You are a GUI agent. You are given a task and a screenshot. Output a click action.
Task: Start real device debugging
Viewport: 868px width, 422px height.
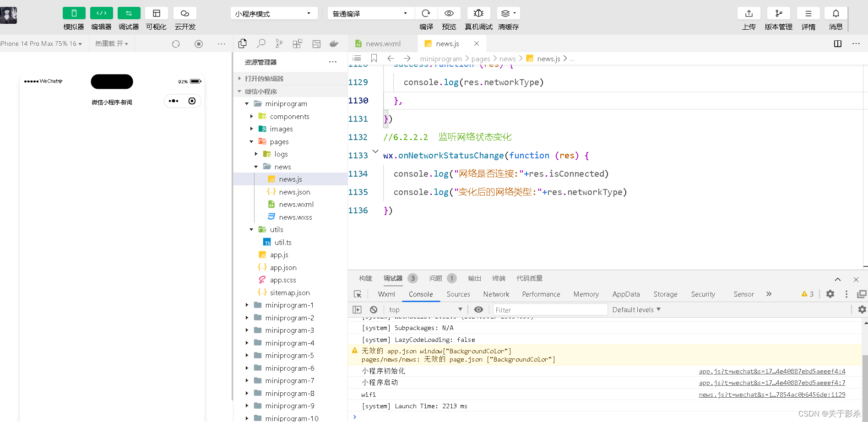coord(478,13)
